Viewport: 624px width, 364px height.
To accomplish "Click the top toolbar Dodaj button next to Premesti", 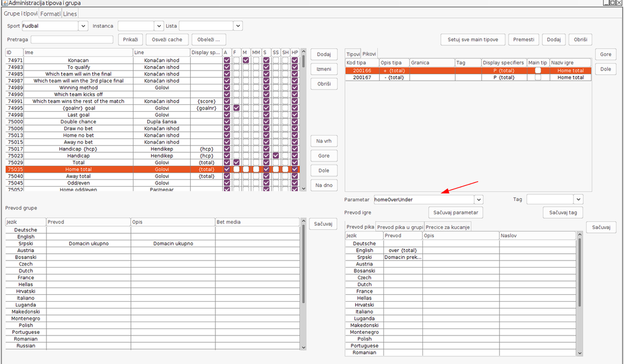I will [554, 40].
